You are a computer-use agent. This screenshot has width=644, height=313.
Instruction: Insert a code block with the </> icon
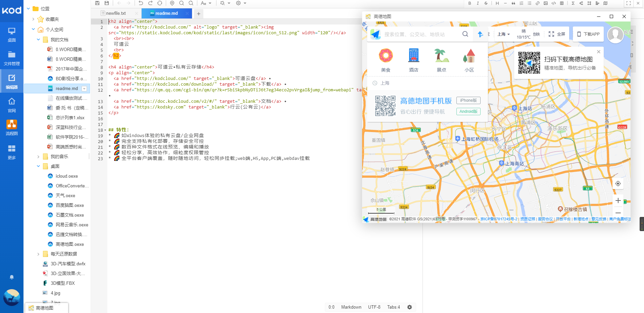(x=554, y=3)
